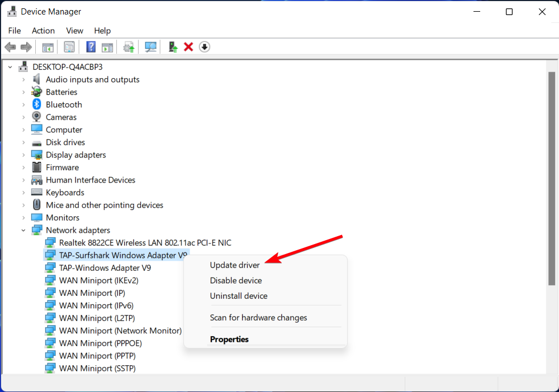Click the Cameras webcam icon
The width and height of the screenshot is (559, 392).
point(36,117)
